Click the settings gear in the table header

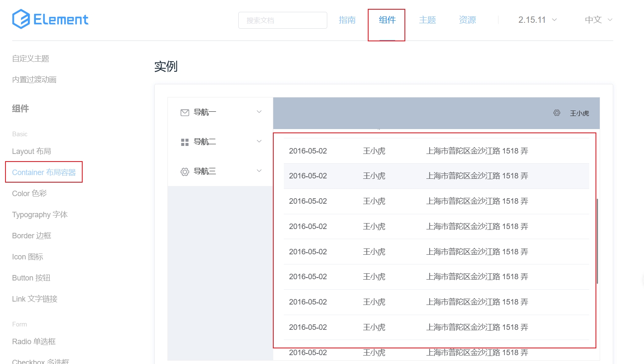(557, 113)
